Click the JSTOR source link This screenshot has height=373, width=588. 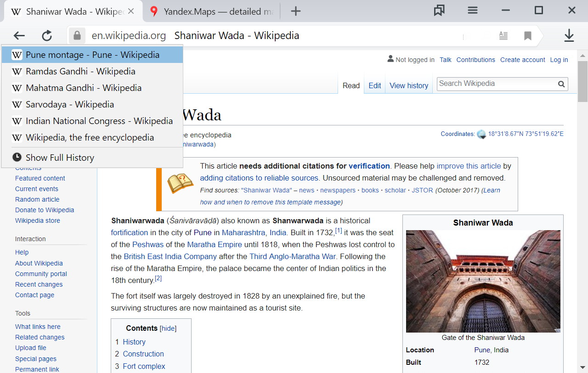coord(422,190)
